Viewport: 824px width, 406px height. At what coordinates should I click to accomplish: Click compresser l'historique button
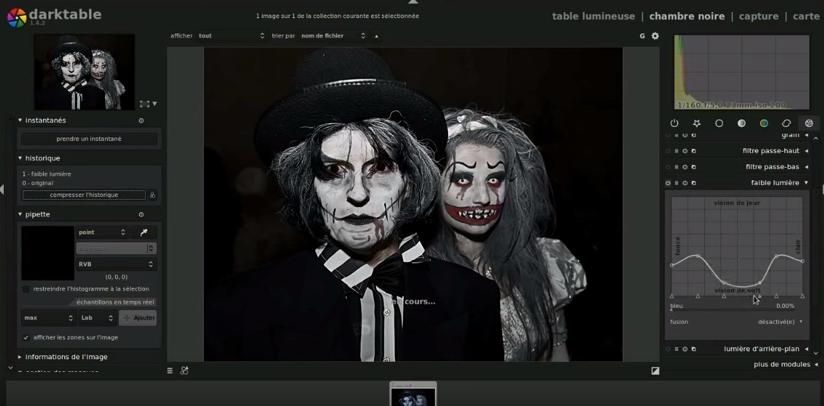84,195
